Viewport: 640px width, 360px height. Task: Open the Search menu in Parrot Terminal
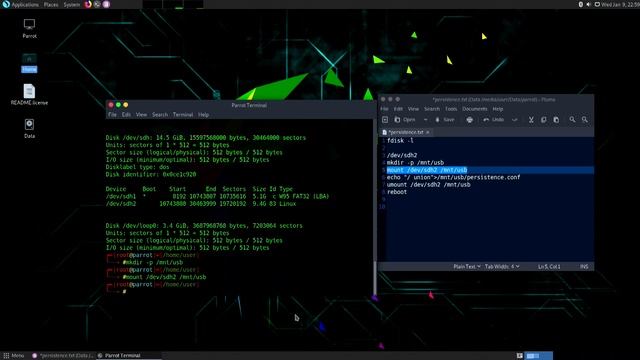pos(160,115)
